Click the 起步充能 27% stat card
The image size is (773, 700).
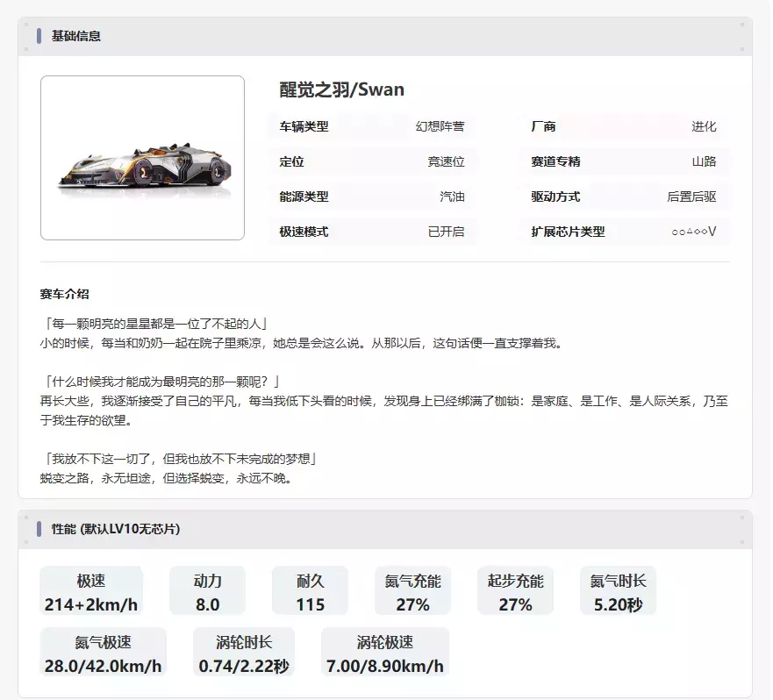(515, 590)
